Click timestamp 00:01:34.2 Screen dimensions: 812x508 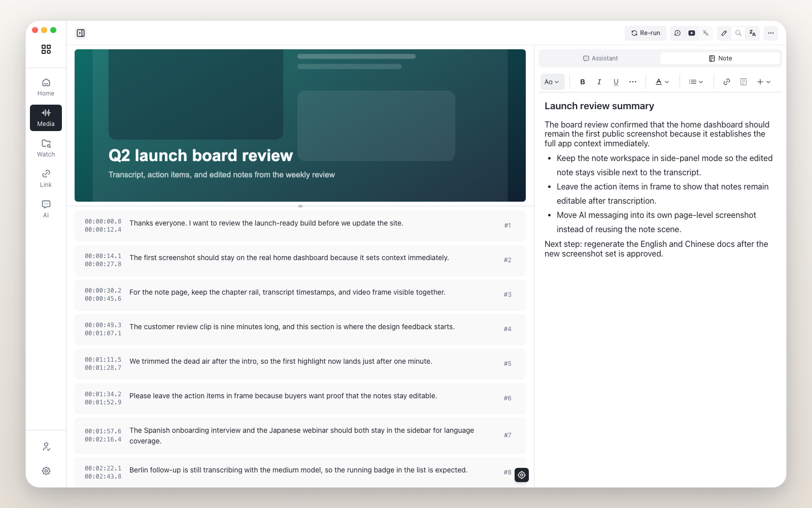(x=103, y=394)
